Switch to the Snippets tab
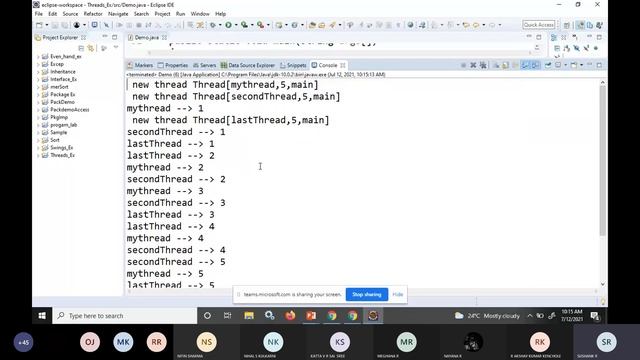This screenshot has height=360, width=640. [x=293, y=65]
